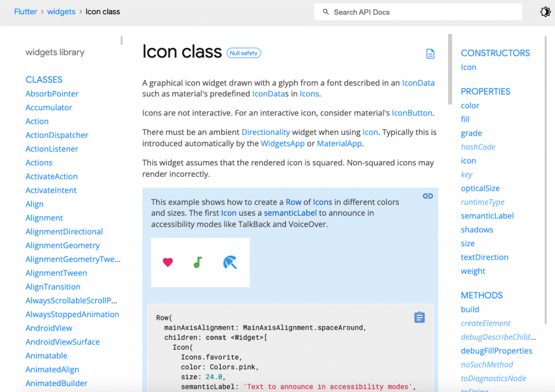The width and height of the screenshot is (555, 392).
Task: Open the ActivateAction class
Action: tap(51, 177)
